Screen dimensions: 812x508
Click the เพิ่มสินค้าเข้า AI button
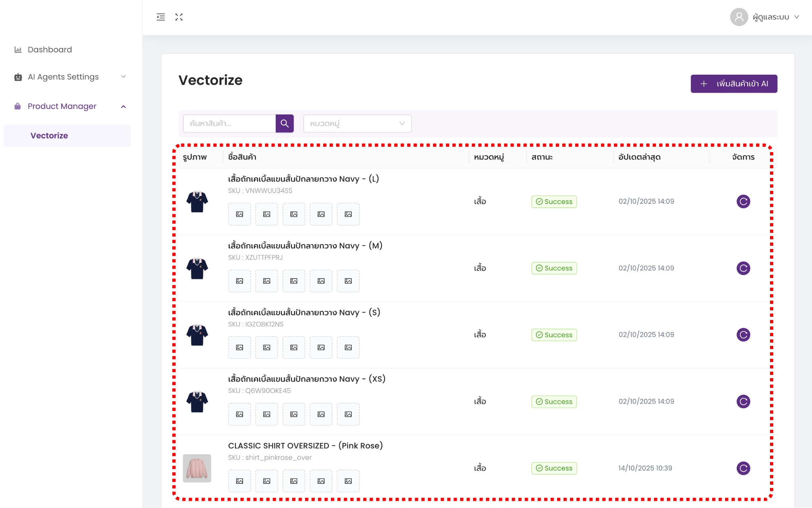pos(733,84)
